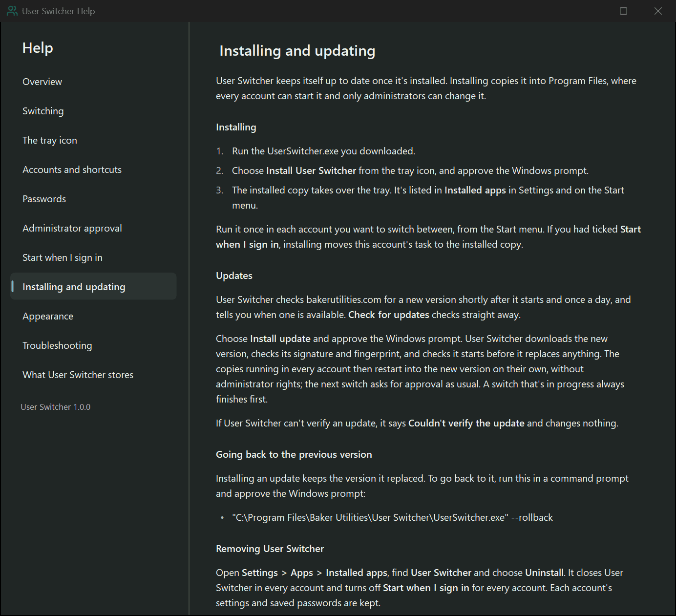
Task: Show the Administrator approval topic
Action: click(93, 228)
